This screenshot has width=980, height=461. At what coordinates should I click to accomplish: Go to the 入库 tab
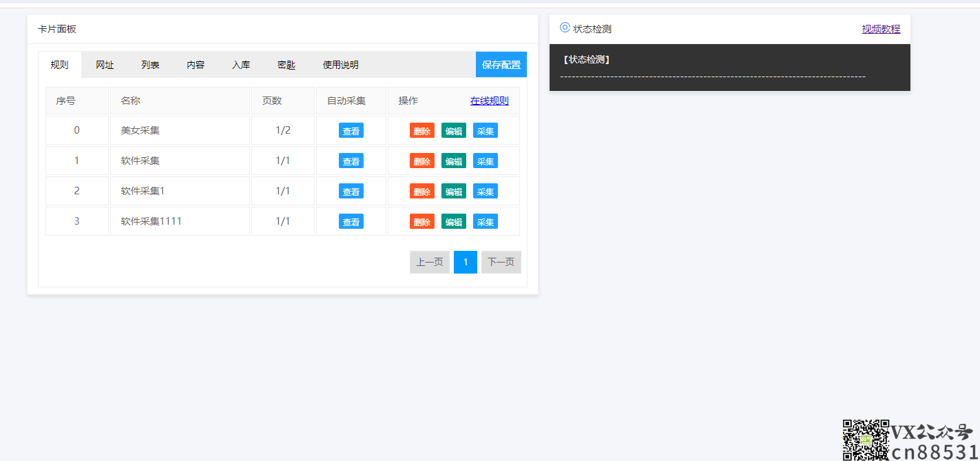[x=241, y=65]
